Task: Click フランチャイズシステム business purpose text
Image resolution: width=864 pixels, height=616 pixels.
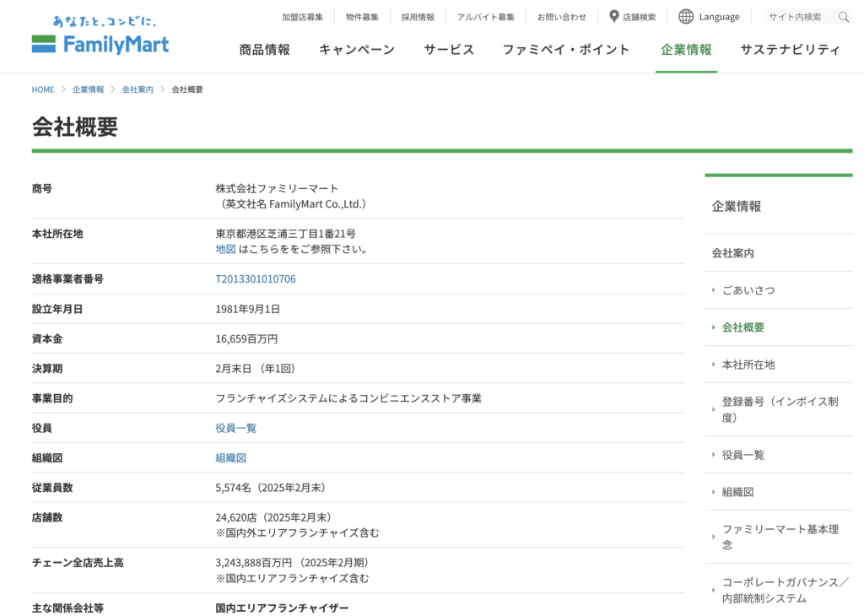Action: click(x=348, y=398)
